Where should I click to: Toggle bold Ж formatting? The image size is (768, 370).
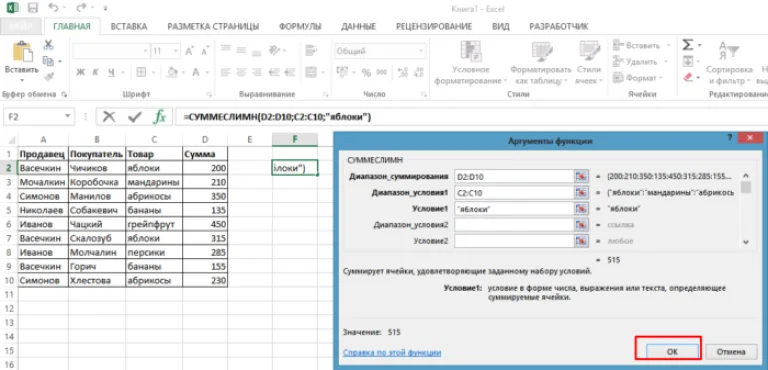[81, 73]
